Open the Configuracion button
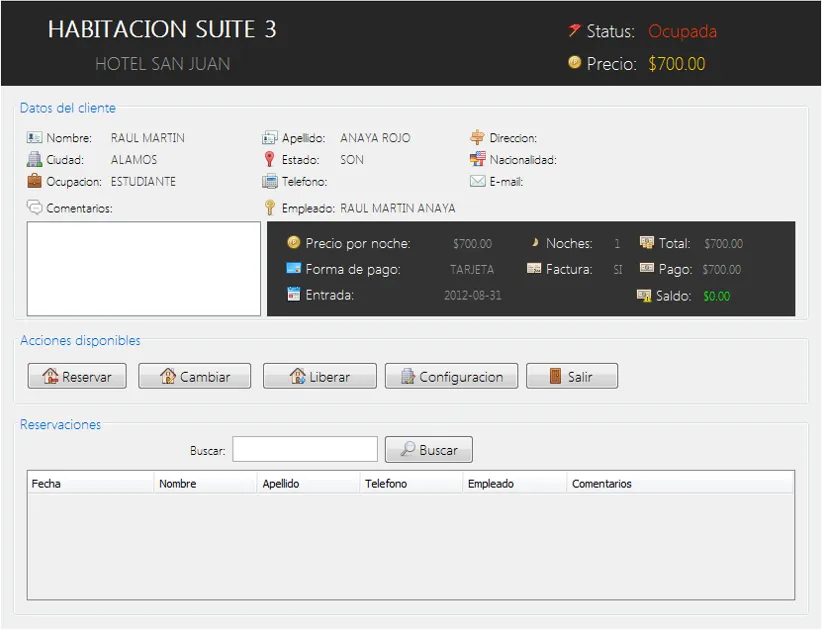Screen dimensions: 822x630 (x=451, y=376)
